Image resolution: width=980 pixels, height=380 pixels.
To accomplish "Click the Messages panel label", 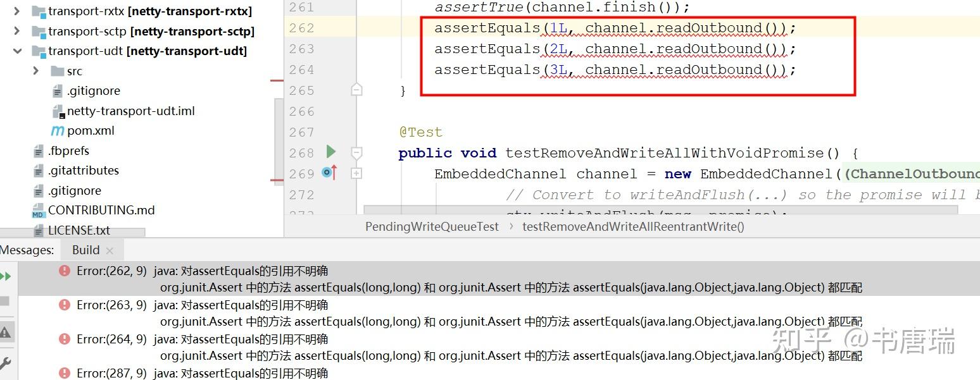I will (27, 249).
